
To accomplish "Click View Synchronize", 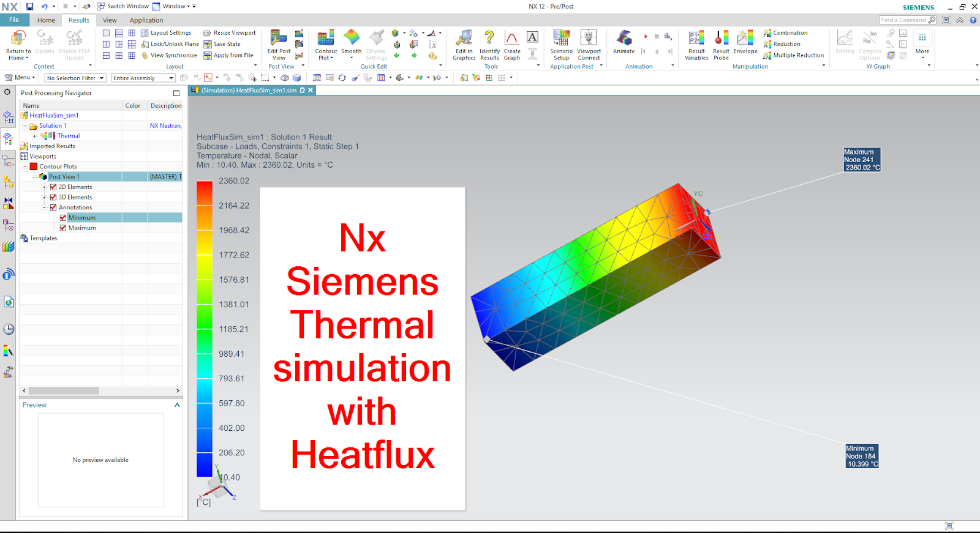I will [x=169, y=55].
